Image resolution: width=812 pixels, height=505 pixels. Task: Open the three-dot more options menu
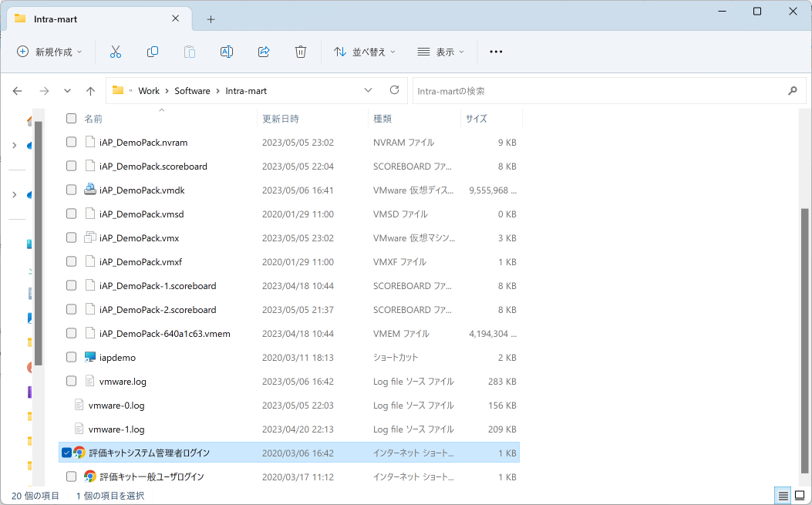496,52
